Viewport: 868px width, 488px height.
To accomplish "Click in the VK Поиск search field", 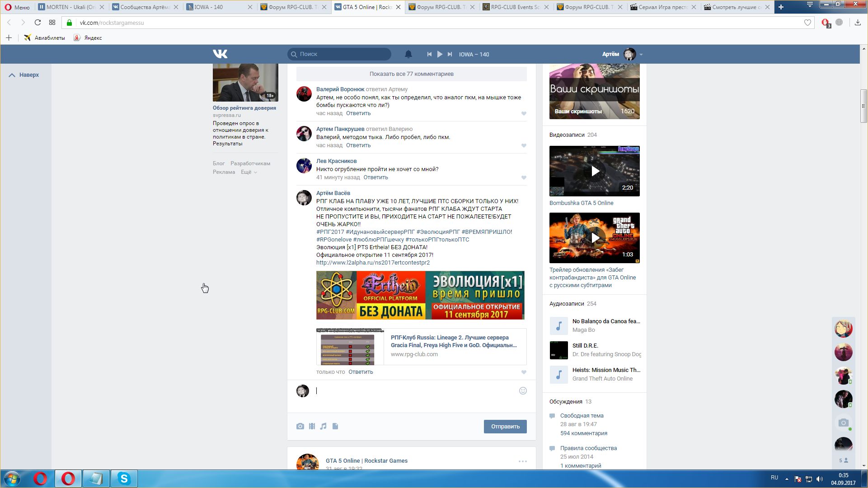I will click(x=339, y=54).
